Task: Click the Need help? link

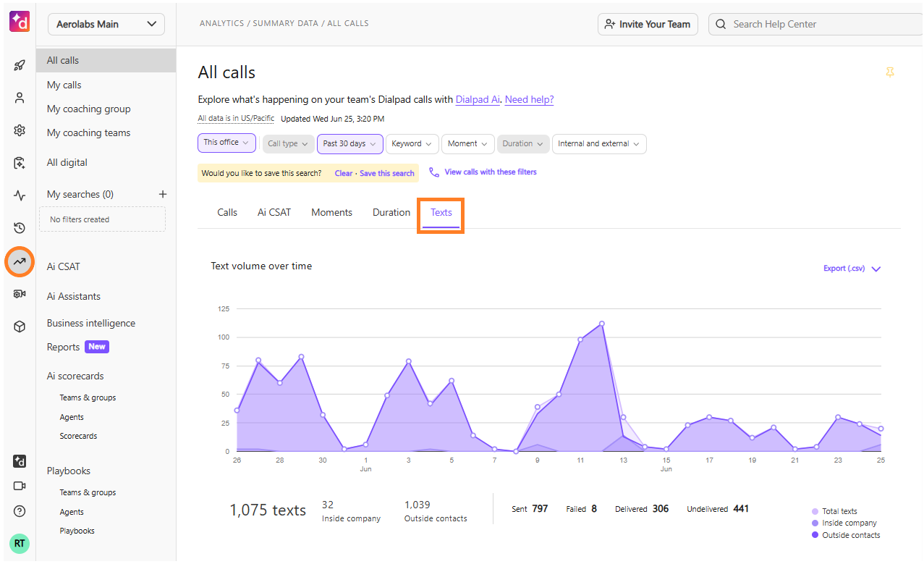Action: (530, 99)
